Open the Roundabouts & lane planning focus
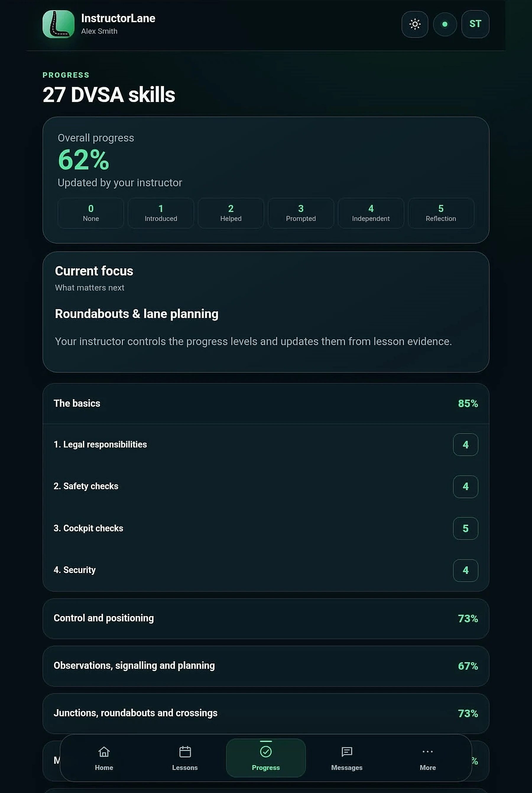Image resolution: width=532 pixels, height=793 pixels. tap(137, 314)
